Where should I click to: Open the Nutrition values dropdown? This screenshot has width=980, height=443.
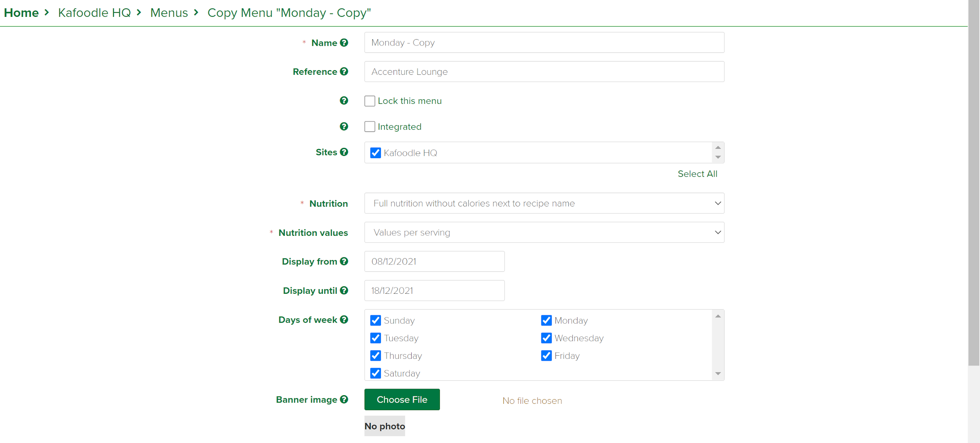point(544,232)
